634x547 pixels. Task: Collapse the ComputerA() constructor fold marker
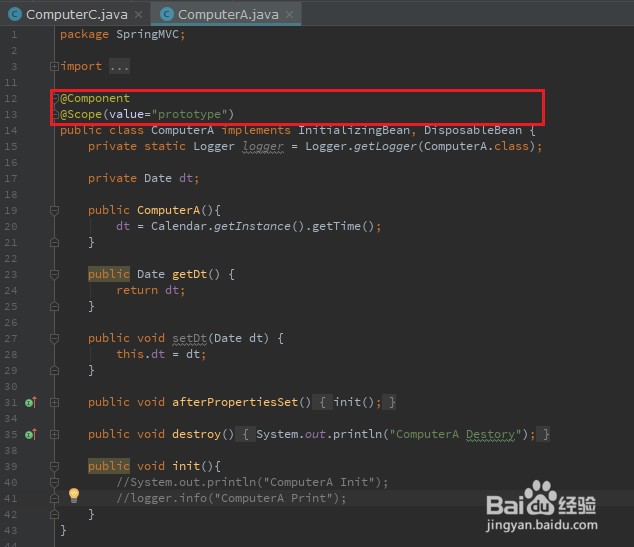coord(54,210)
